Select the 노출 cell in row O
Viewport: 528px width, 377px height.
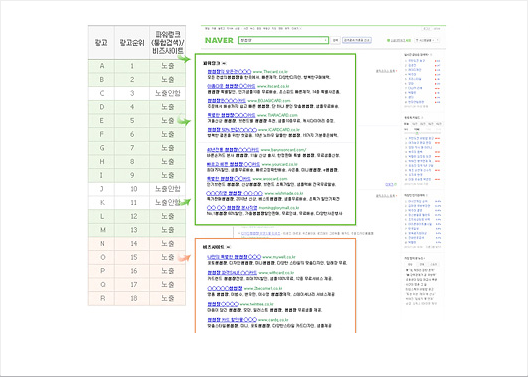(x=168, y=257)
